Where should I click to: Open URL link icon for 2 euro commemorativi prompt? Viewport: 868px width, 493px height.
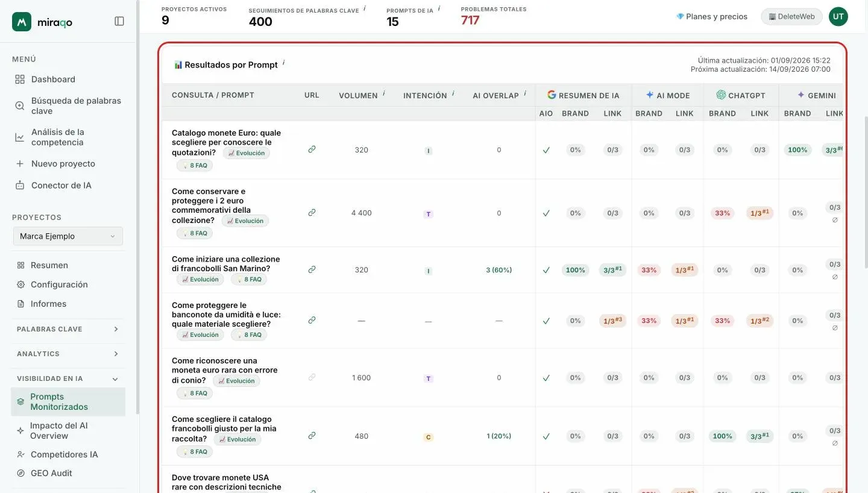tap(312, 213)
